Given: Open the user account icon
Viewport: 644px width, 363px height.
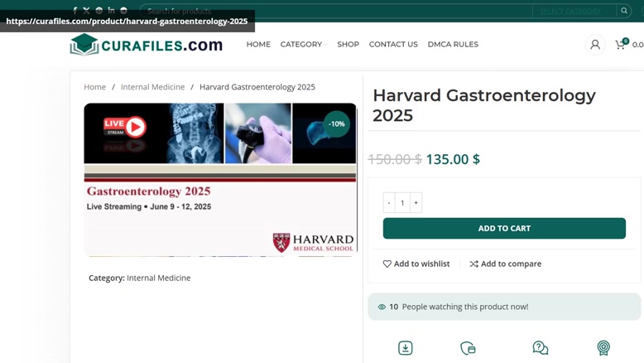Looking at the screenshot, I should click(x=594, y=45).
